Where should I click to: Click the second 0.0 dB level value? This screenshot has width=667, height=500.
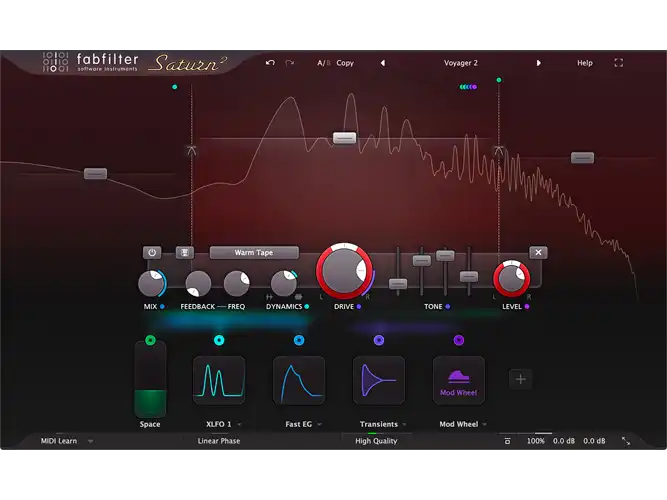(x=594, y=441)
